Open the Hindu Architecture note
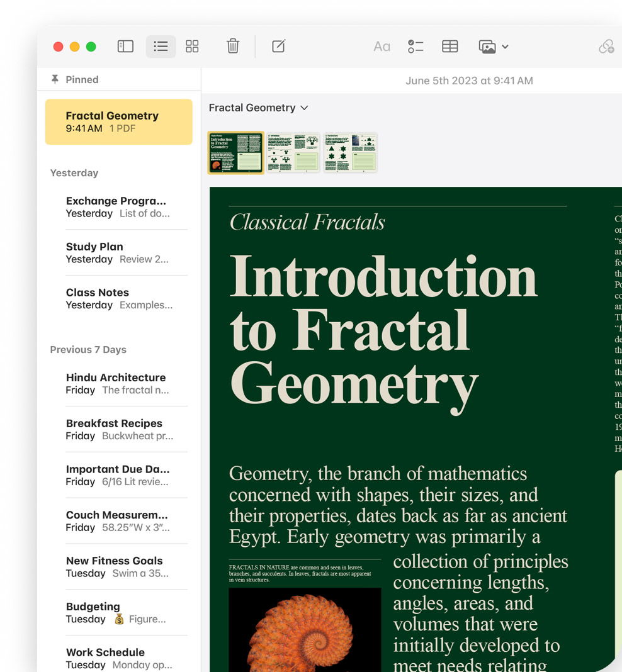The image size is (622, 672). [118, 383]
